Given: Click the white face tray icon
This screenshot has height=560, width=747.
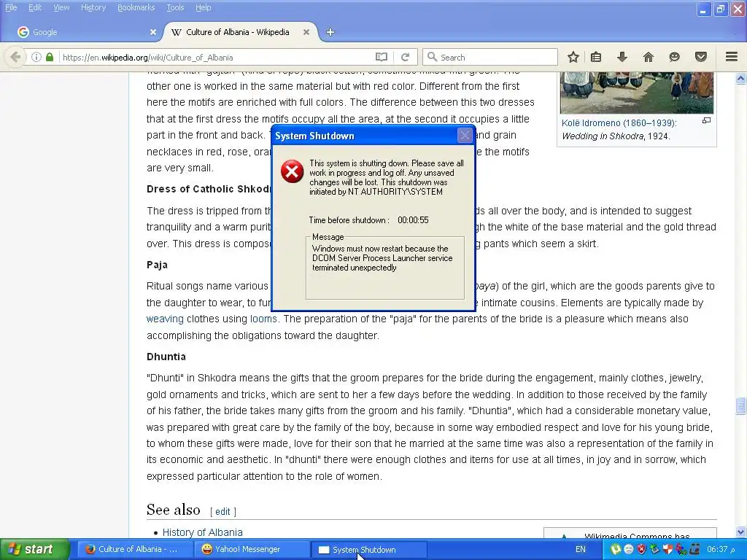Looking at the screenshot, I should pos(628,550).
